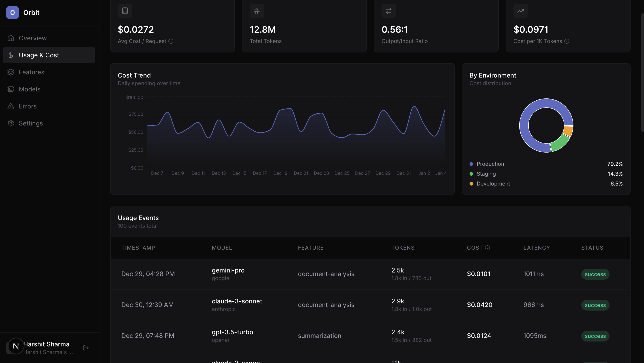644x363 pixels.
Task: Click info icon next to Avg Cost / Request
Action: pyautogui.click(x=171, y=41)
